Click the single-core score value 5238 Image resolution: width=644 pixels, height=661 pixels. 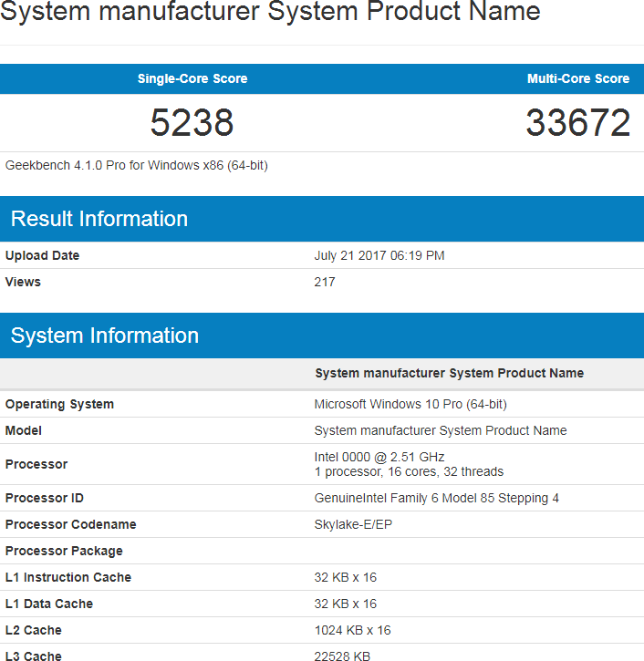tap(192, 123)
